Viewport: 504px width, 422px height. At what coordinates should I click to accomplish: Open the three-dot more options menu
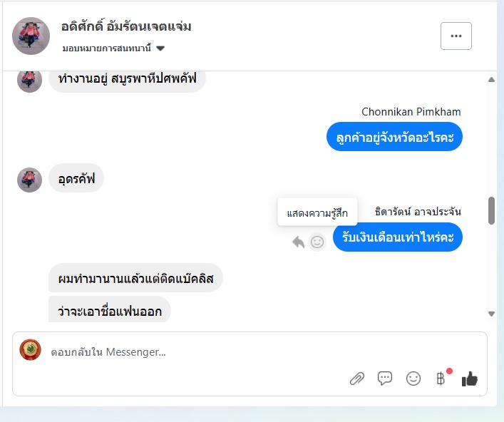click(x=456, y=36)
